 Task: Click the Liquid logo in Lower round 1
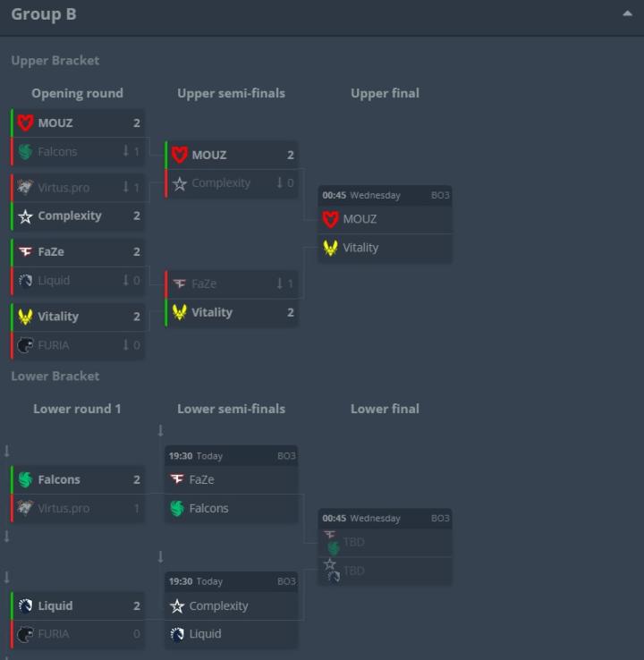point(25,605)
